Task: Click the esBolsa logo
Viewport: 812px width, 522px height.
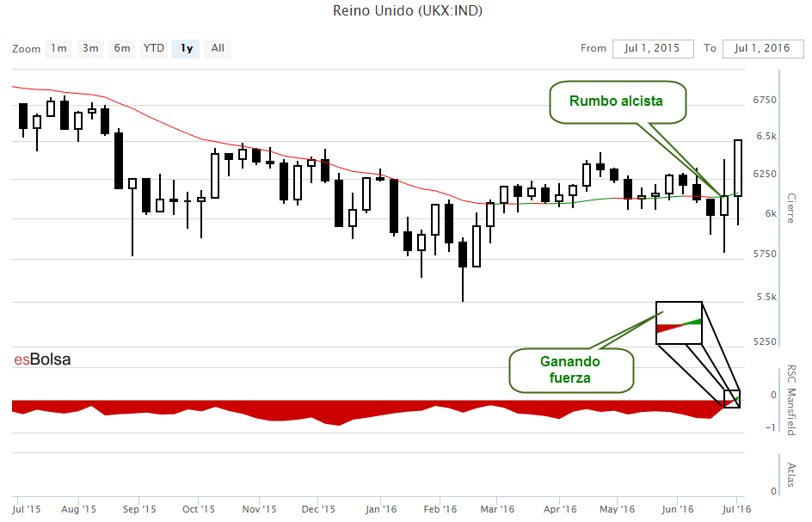Action: coord(42,359)
